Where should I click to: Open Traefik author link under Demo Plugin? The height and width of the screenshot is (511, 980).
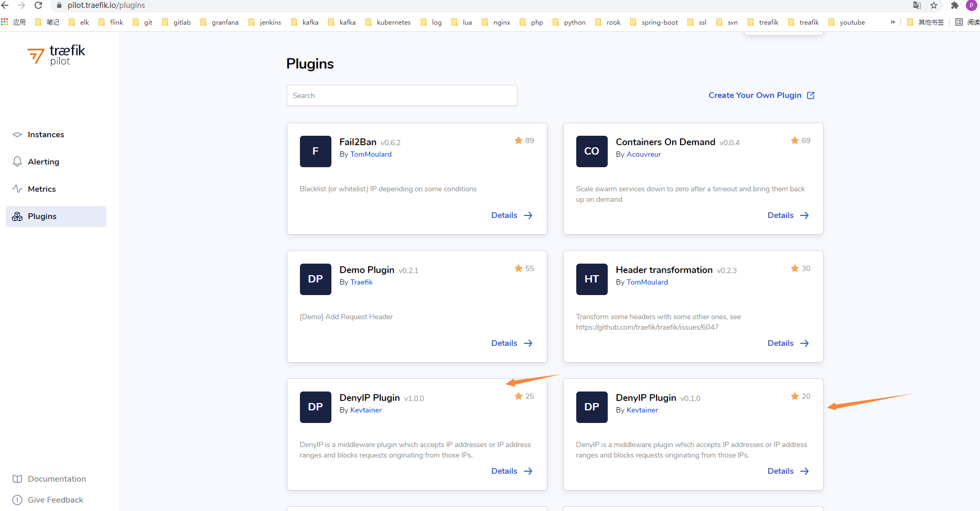[361, 282]
